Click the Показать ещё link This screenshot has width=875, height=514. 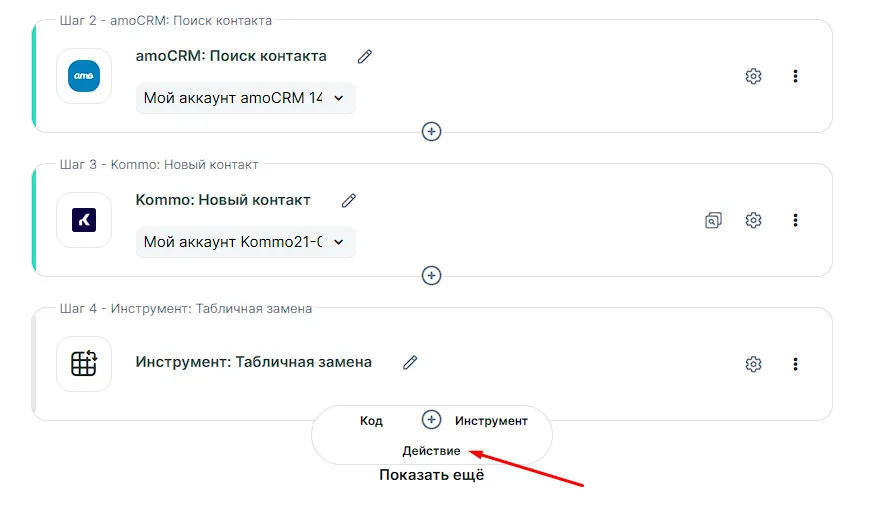point(431,475)
